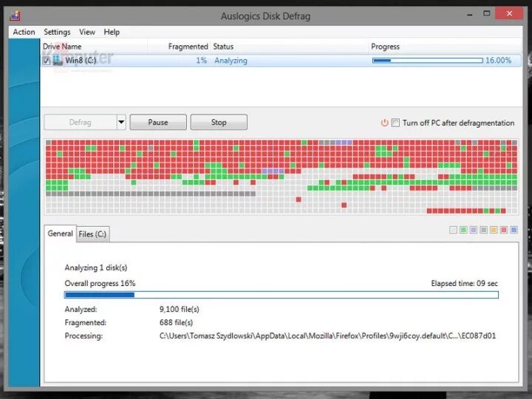Minimize the Disk Defrag window

click(x=470, y=15)
